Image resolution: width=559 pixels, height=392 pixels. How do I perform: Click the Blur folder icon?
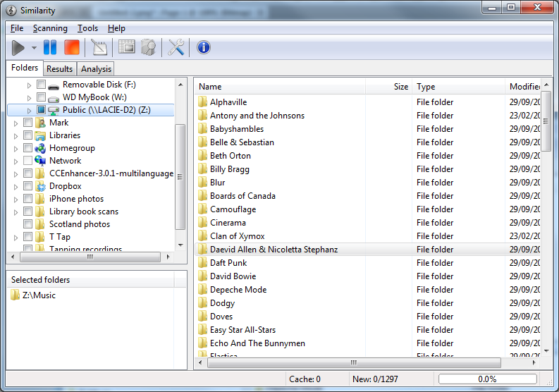[x=202, y=183]
